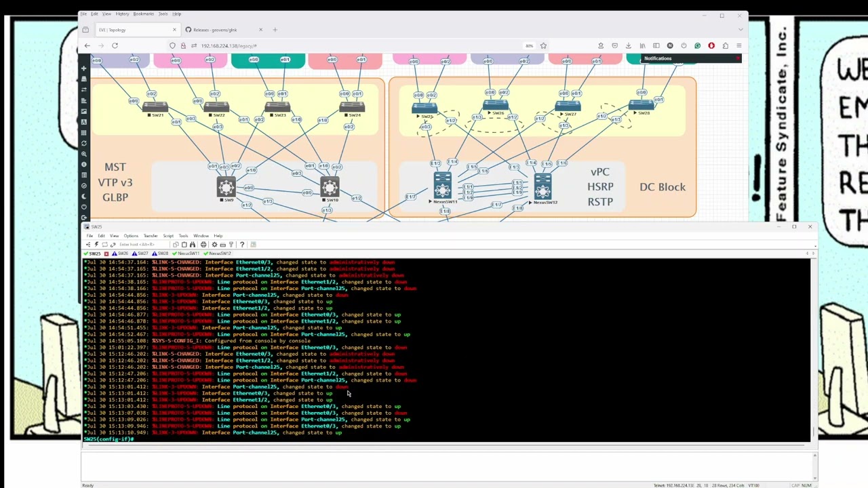
Task: Switch to SW26 session tab
Action: coord(120,253)
